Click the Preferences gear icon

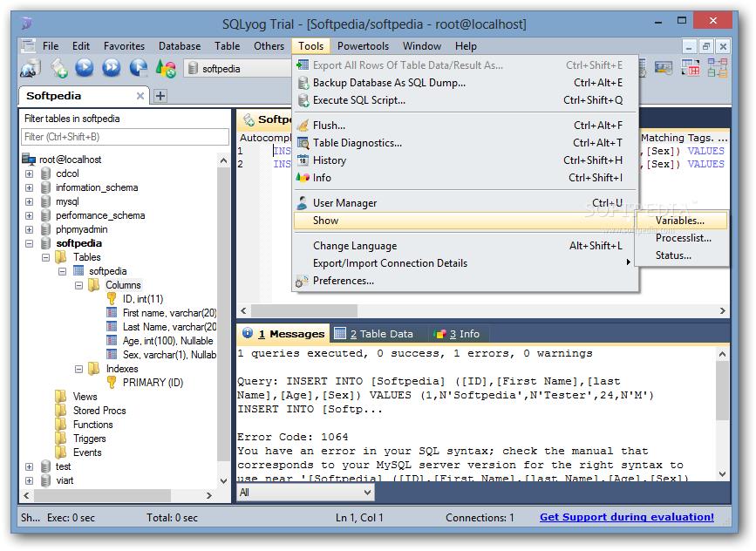tap(303, 281)
